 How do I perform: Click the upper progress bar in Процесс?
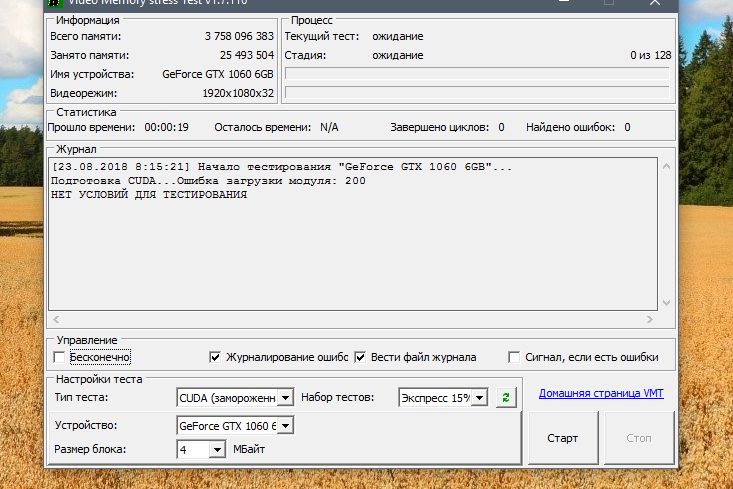[477, 73]
